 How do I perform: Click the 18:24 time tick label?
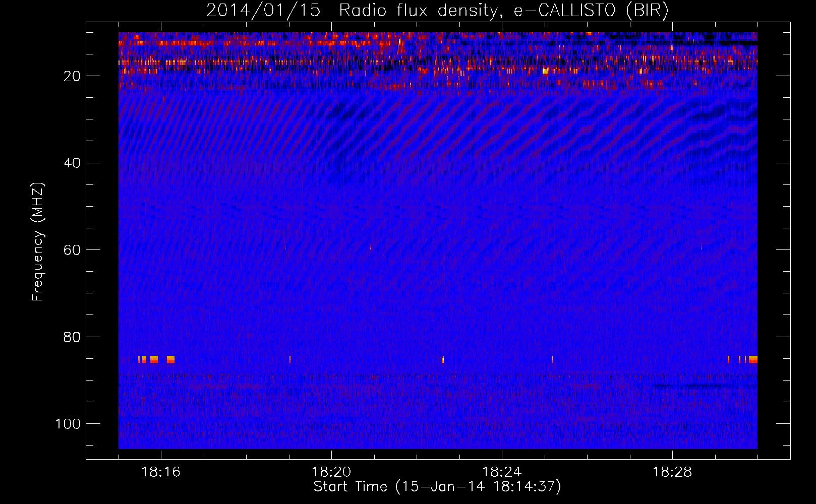coord(502,472)
